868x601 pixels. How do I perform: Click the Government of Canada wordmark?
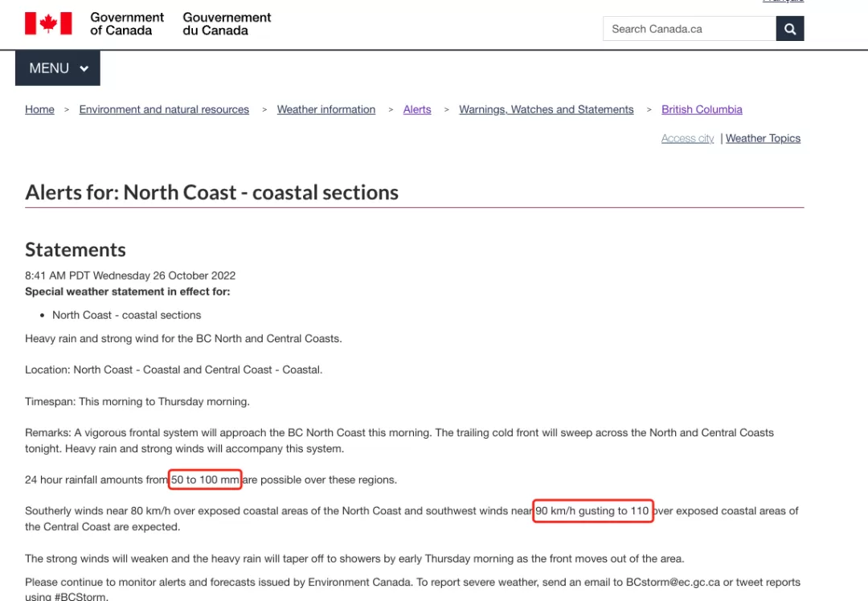point(127,24)
